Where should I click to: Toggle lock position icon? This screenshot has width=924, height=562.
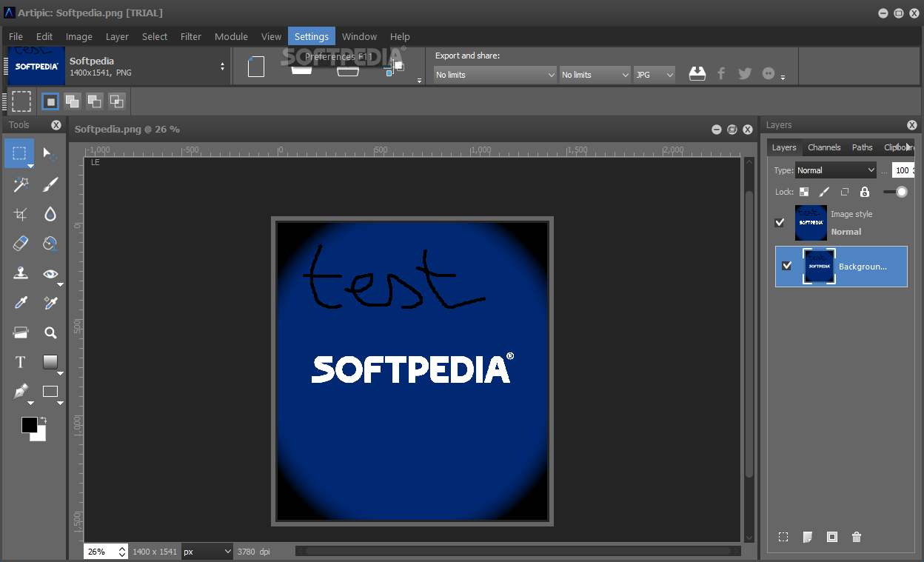pyautogui.click(x=844, y=192)
